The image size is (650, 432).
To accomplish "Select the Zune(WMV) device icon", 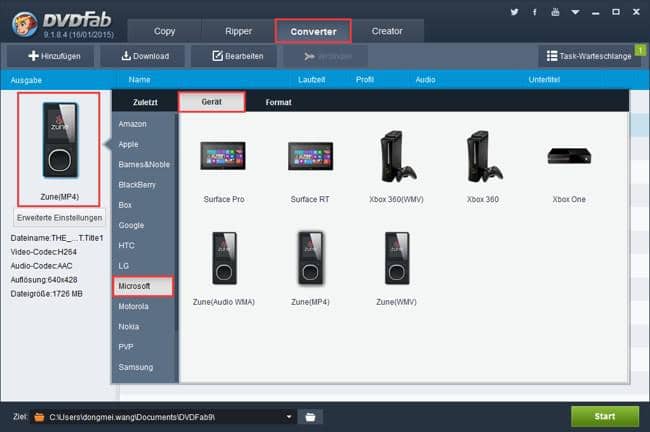I will pos(397,258).
